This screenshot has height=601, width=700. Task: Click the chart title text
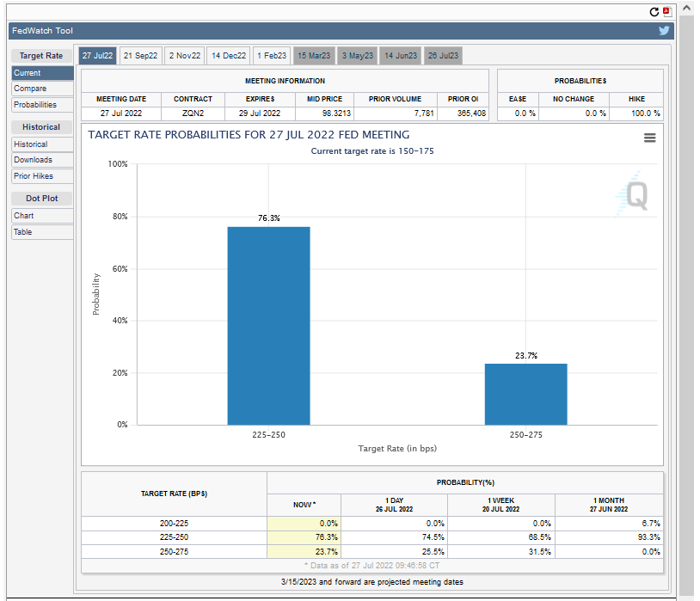point(249,135)
